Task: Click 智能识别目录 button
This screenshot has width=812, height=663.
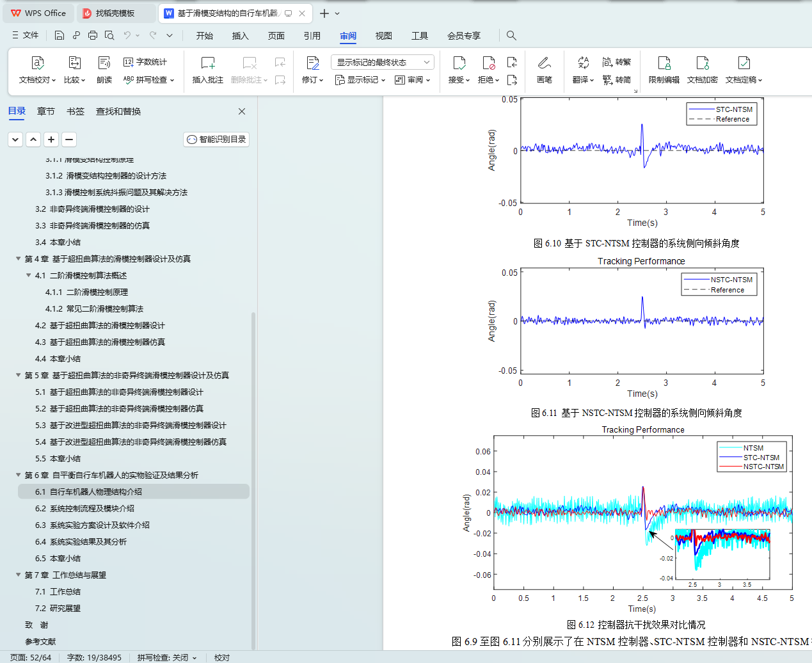Action: tap(216, 140)
